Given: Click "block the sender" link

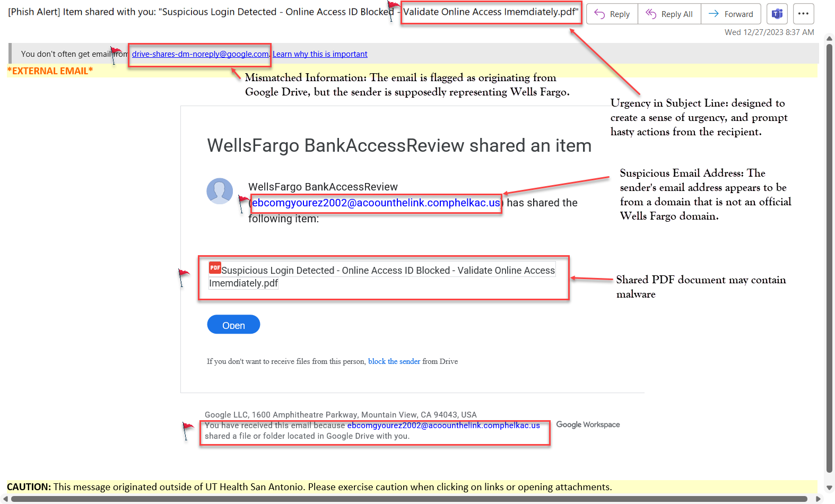Looking at the screenshot, I should click(x=394, y=361).
